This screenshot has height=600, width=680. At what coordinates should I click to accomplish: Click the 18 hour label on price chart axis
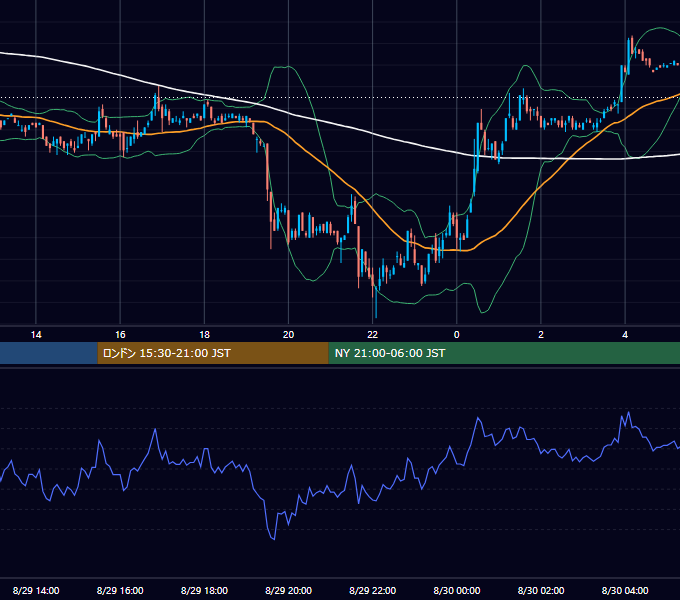(204, 335)
